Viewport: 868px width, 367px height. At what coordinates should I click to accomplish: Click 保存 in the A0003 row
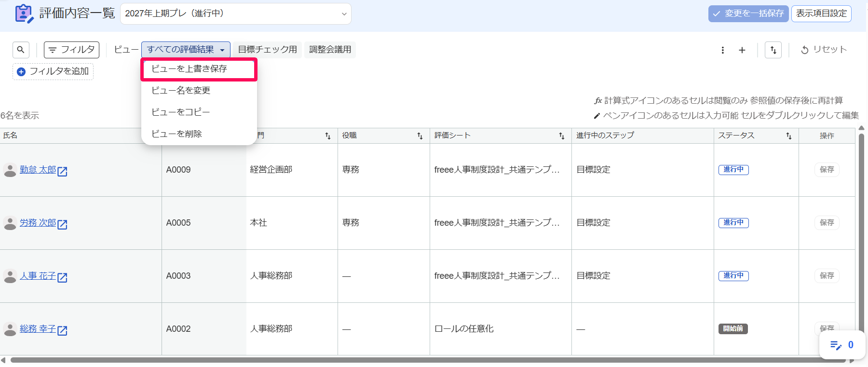click(827, 276)
